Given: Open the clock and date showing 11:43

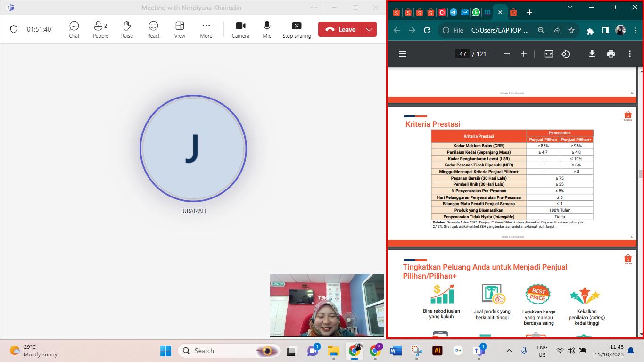Looking at the screenshot, I should pyautogui.click(x=609, y=351).
